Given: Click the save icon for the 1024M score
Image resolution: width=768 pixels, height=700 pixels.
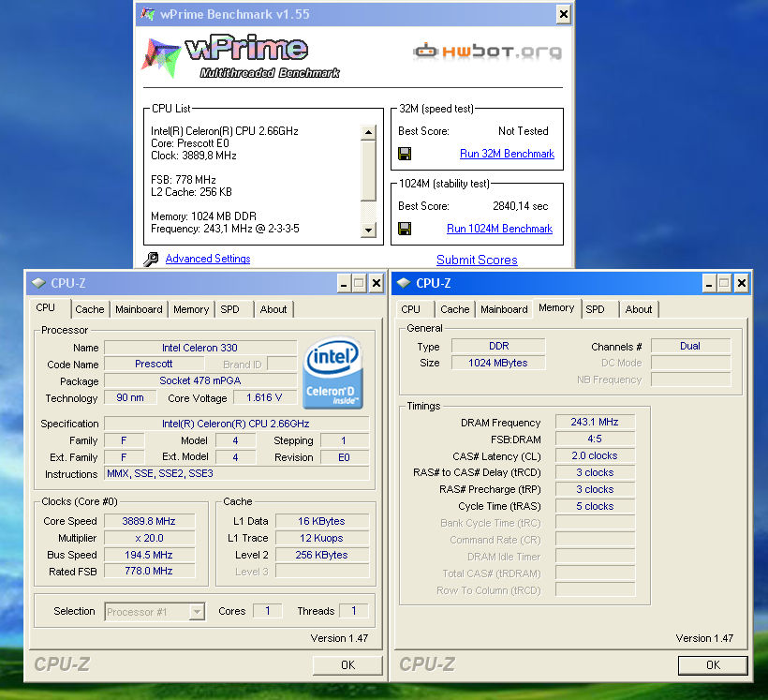Looking at the screenshot, I should (405, 229).
